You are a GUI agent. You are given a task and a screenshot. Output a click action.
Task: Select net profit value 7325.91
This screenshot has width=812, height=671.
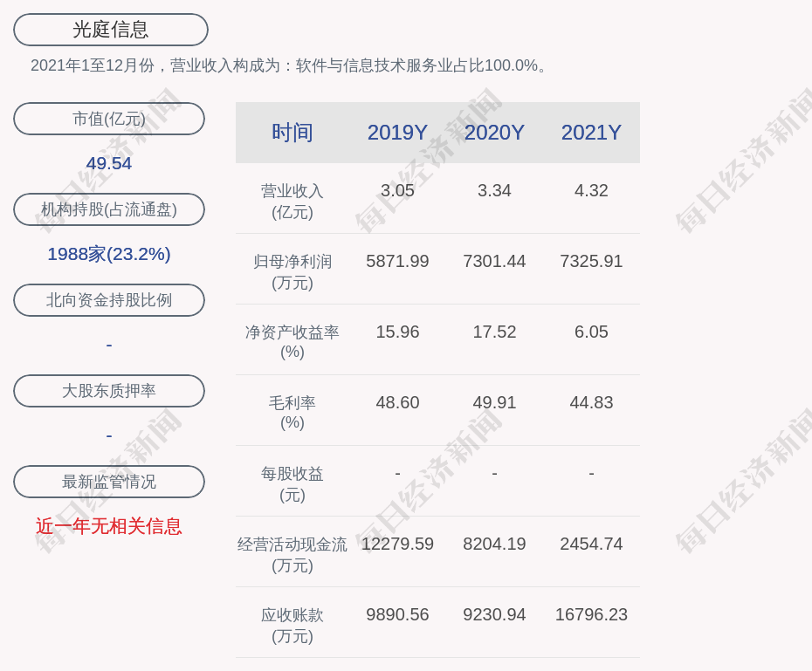pyautogui.click(x=591, y=261)
